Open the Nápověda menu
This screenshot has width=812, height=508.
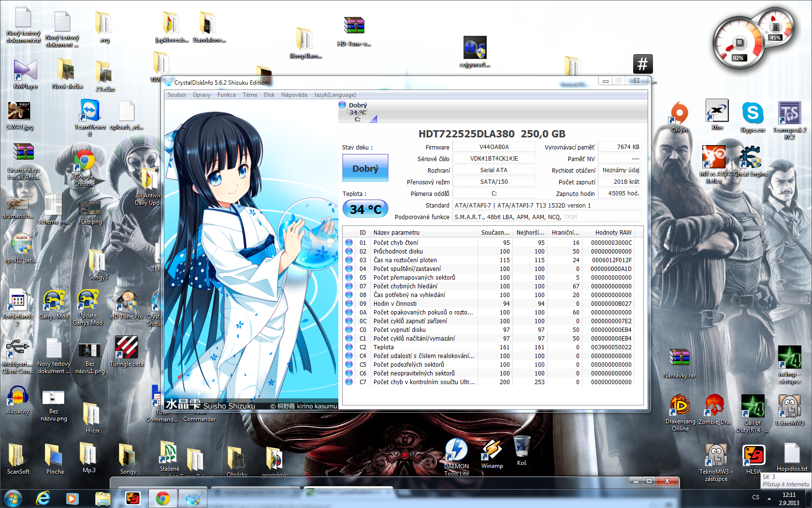[x=294, y=95]
